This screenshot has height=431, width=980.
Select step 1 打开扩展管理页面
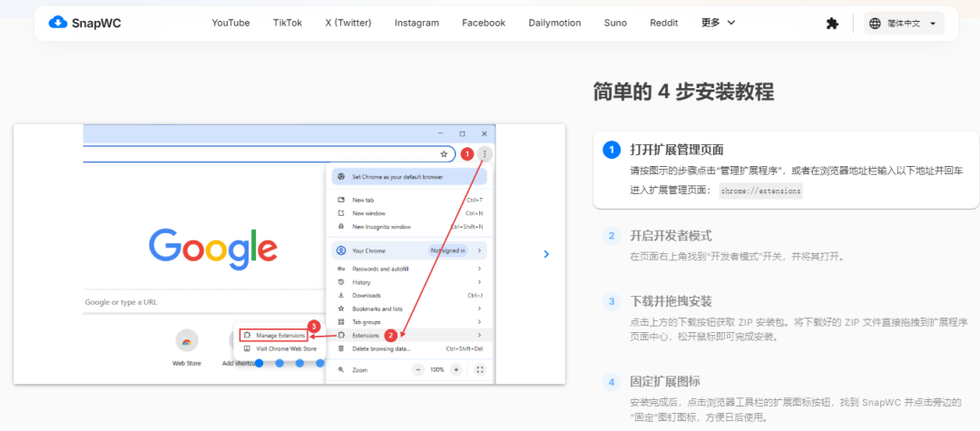786,170
